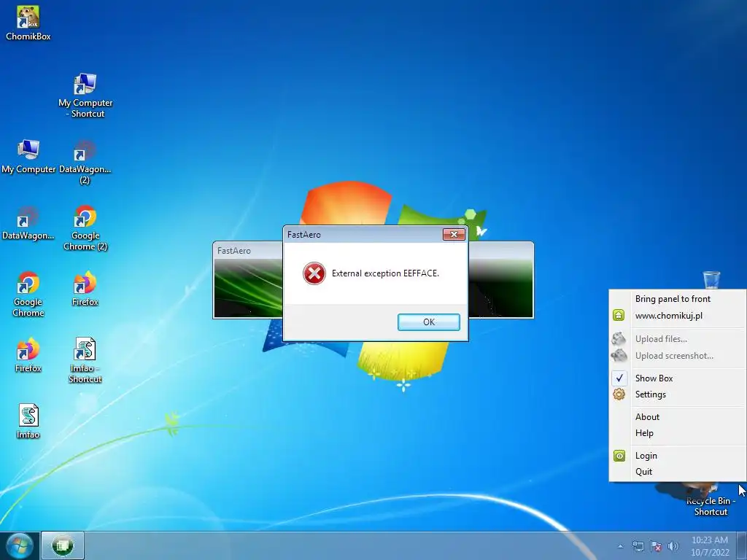Toggle the Show Box checkmark item
747x560 pixels.
678,378
